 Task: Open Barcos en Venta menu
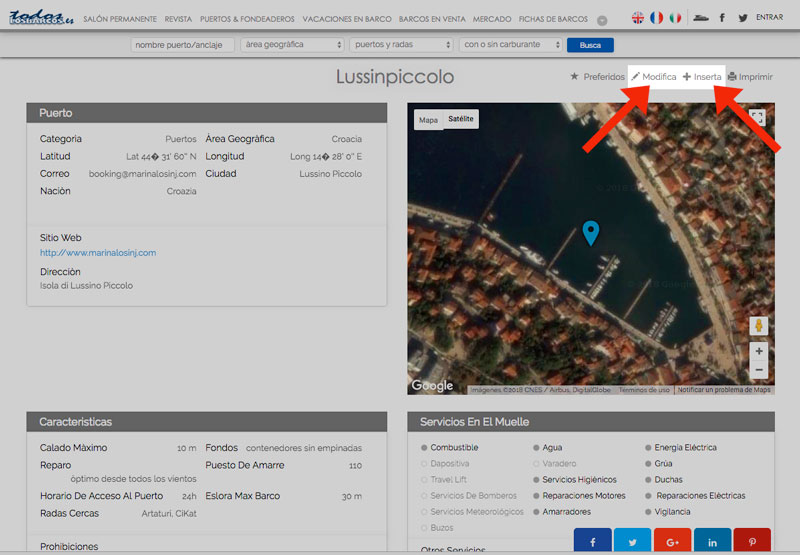[432, 19]
